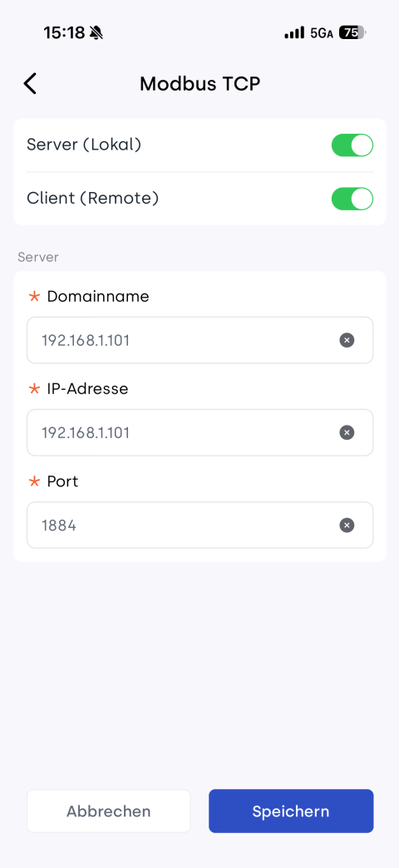Save settings with Speichern button
Screen dimensions: 399x868
[291, 811]
